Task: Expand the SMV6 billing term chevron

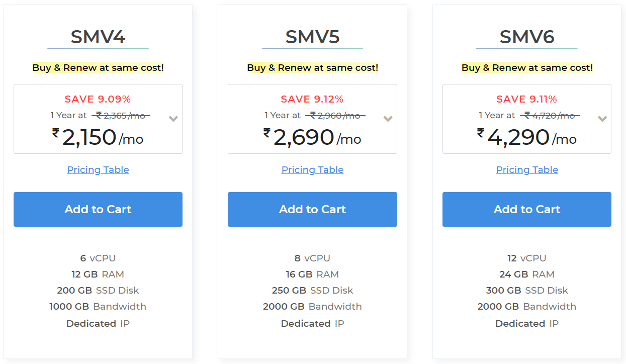Action: coord(602,119)
